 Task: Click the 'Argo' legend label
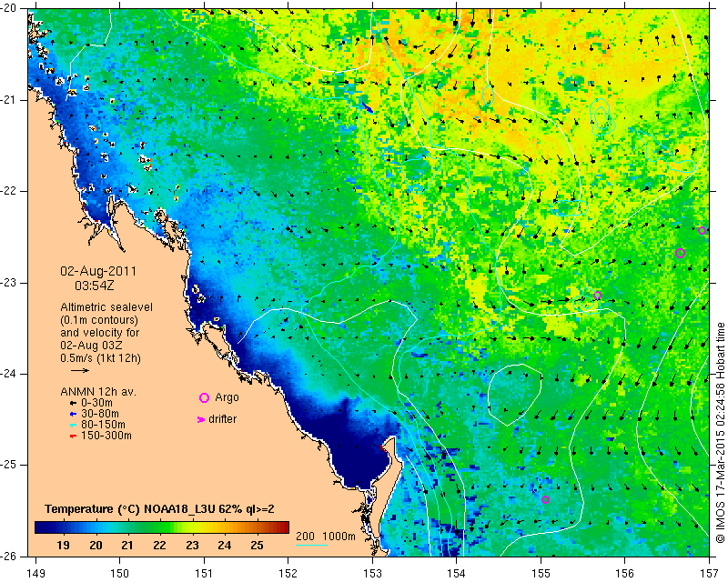tap(227, 397)
